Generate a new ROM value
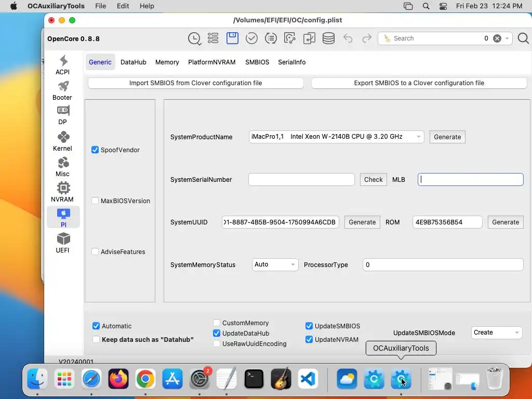The width and height of the screenshot is (532, 399). [x=506, y=222]
